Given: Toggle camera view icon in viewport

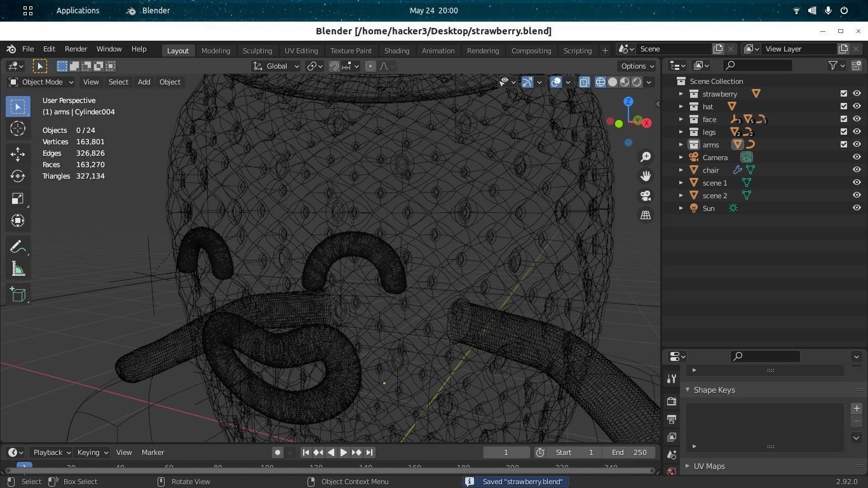Looking at the screenshot, I should point(646,196).
